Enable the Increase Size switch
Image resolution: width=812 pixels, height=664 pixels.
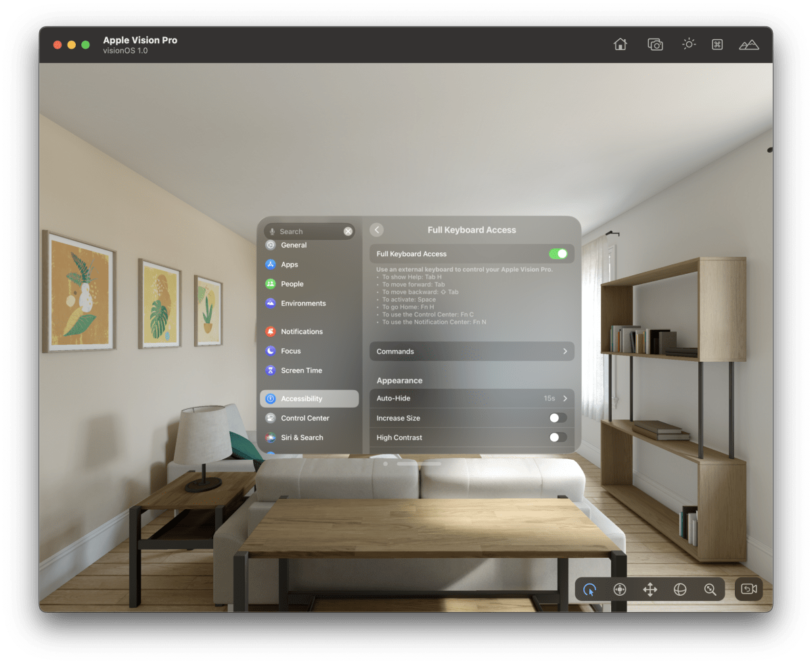point(558,418)
